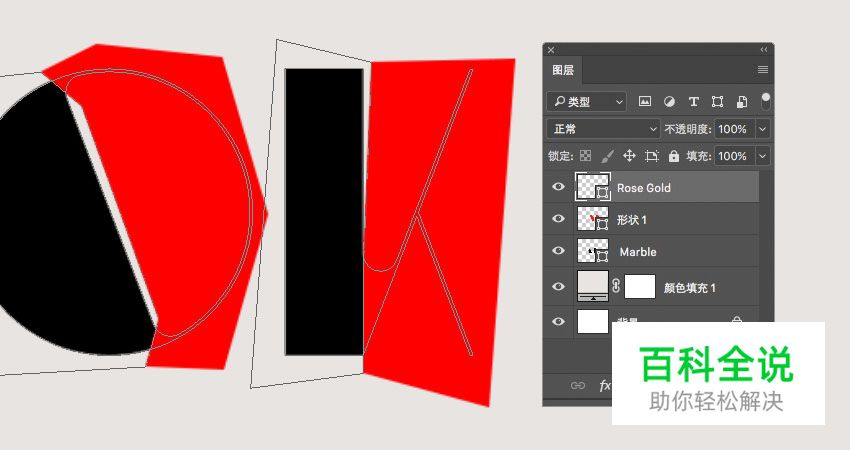The image size is (850, 450).
Task: Lock image pixels brush icon
Action: 607,156
